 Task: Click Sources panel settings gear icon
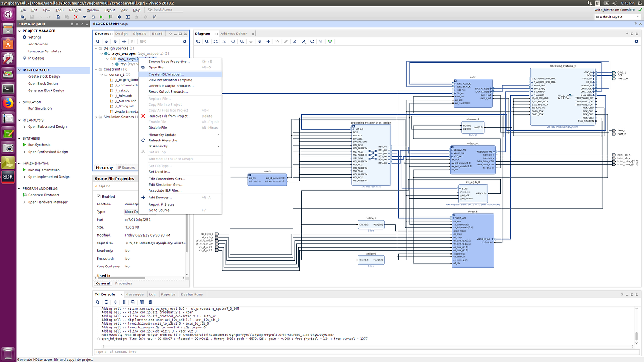[x=184, y=41]
